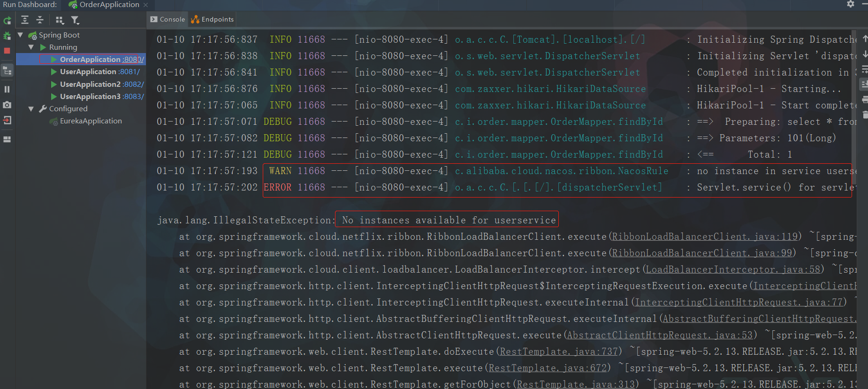
Task: Click the java.lang.IllegalStateException text
Action: click(244, 220)
